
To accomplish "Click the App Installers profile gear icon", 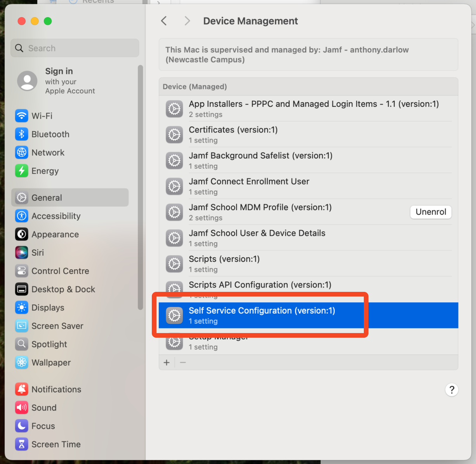I will pyautogui.click(x=174, y=109).
